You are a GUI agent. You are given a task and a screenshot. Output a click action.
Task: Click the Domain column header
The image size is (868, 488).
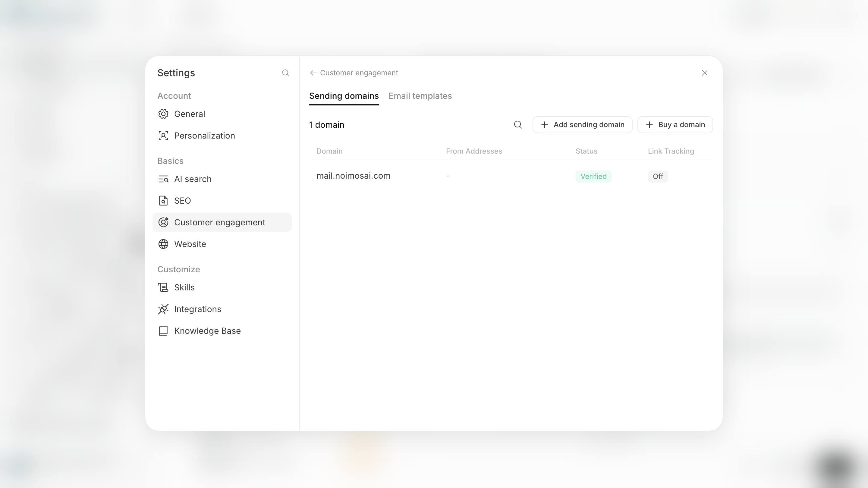pos(329,151)
